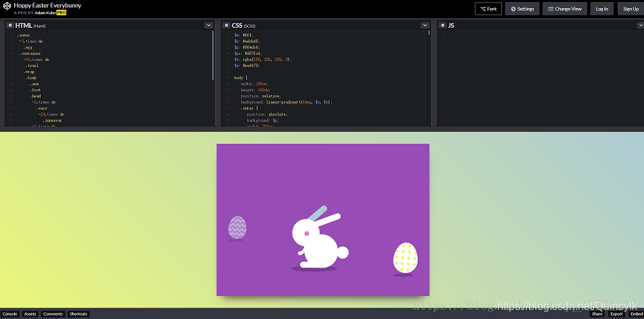
Task: Click the Log In button
Action: coord(602,9)
